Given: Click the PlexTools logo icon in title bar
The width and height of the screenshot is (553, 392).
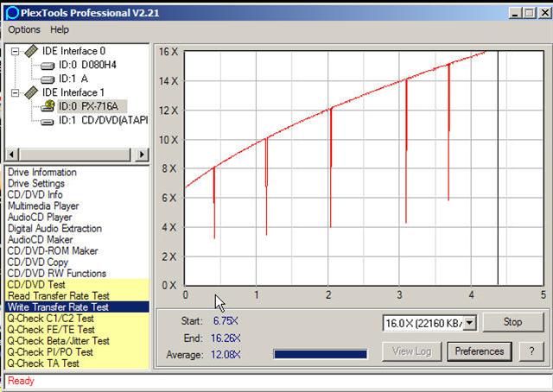Looking at the screenshot, I should point(12,14).
